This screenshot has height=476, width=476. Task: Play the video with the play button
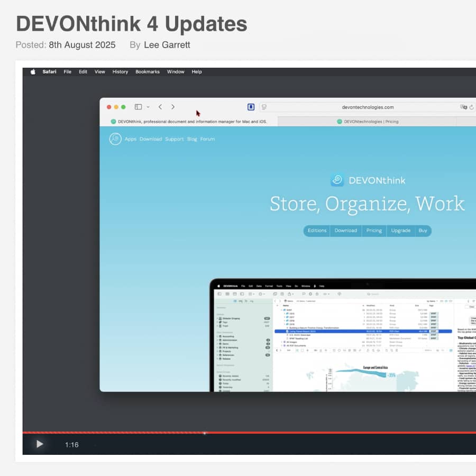point(40,444)
